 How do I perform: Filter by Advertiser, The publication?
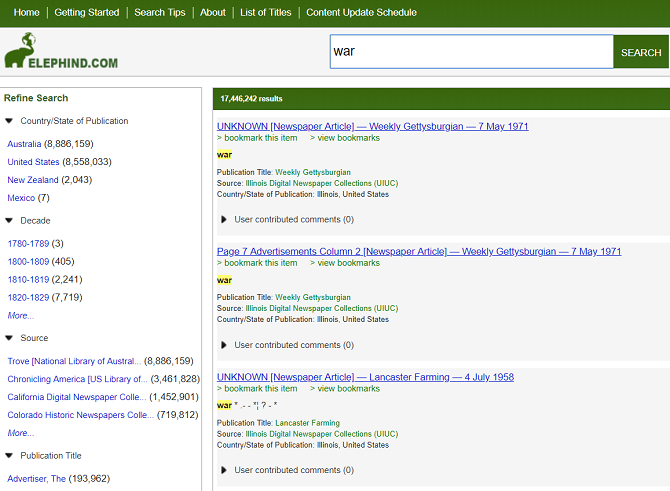coord(36,479)
